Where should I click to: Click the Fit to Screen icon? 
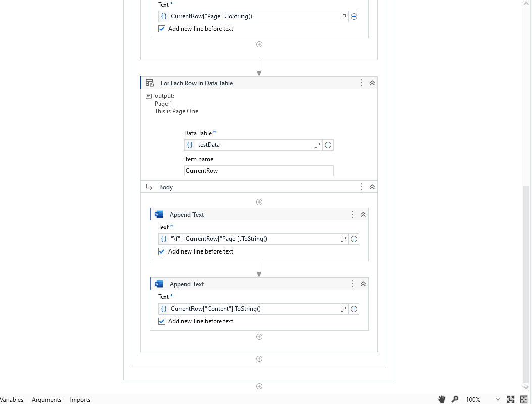tap(512, 399)
